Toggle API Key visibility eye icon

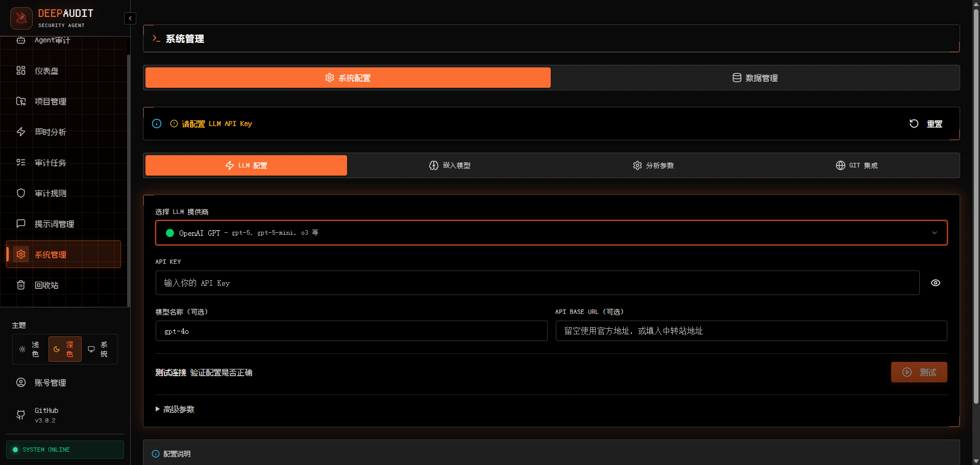point(935,283)
